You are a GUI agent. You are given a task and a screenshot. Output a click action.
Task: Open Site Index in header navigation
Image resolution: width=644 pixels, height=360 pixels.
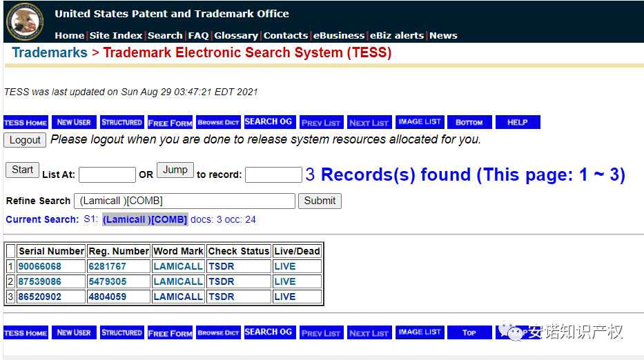click(116, 36)
